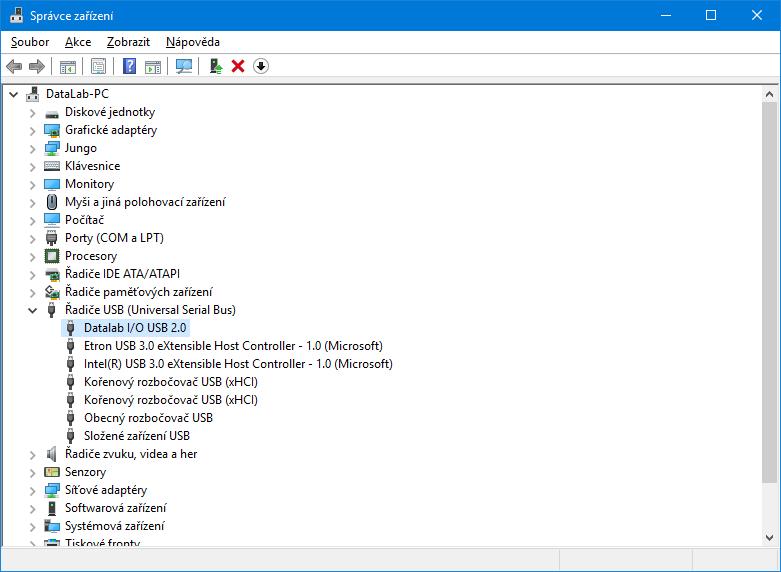The width and height of the screenshot is (781, 572).
Task: Click the Disable device down-arrow icon
Action: (261, 66)
